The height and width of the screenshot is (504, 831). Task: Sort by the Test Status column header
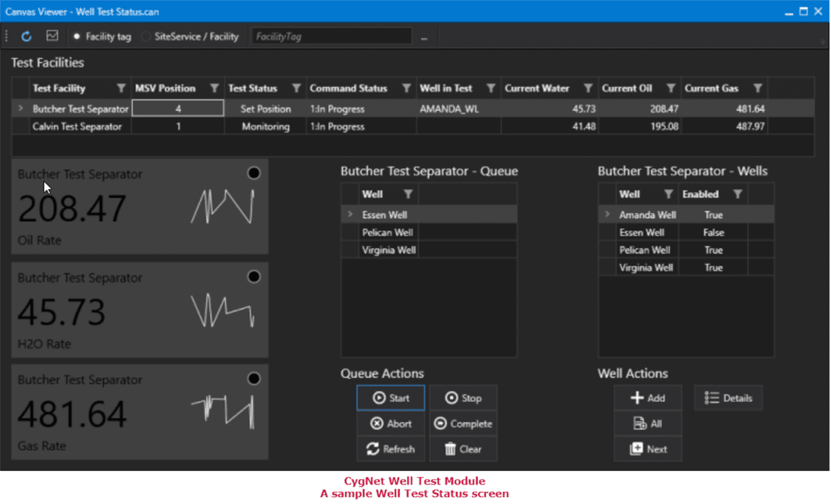tap(253, 88)
